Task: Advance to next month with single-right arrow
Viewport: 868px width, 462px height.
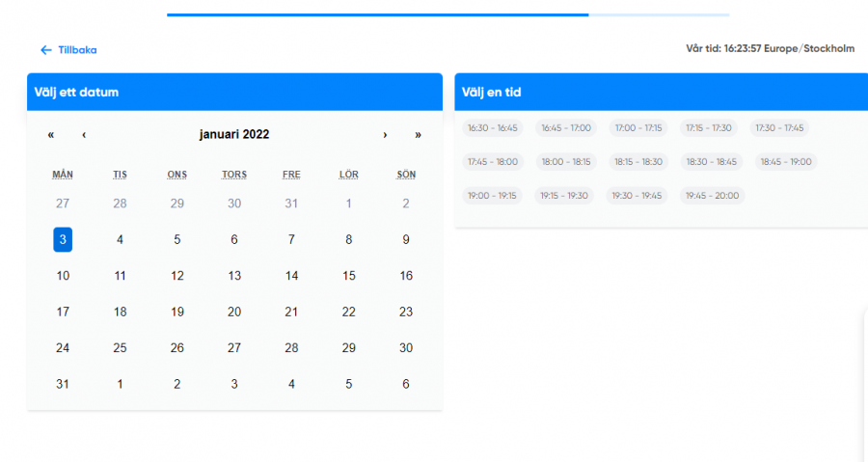Action: tap(385, 135)
